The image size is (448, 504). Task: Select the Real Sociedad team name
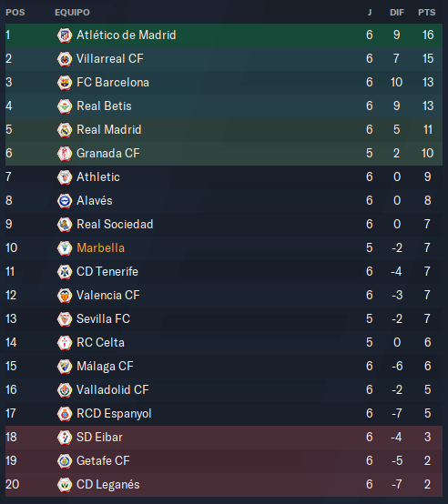tap(115, 225)
